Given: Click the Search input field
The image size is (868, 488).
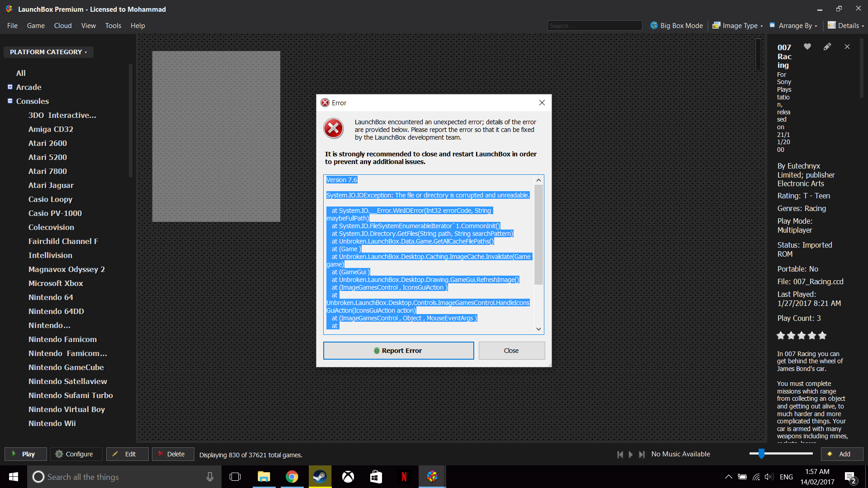Looking at the screenshot, I should point(594,26).
